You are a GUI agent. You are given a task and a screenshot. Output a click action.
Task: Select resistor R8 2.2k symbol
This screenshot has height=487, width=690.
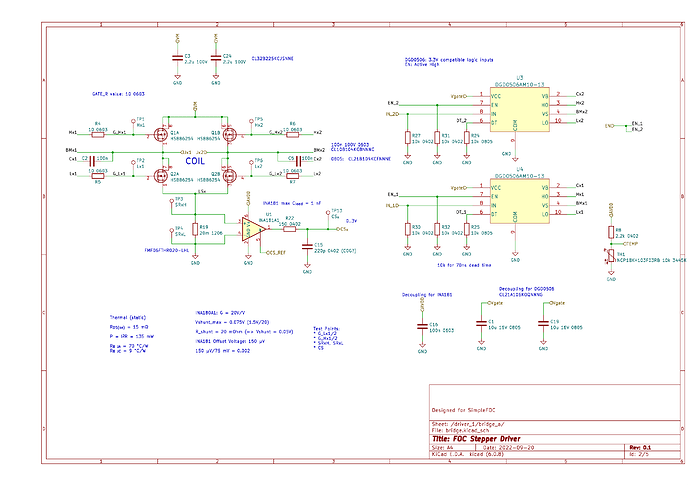[611, 232]
